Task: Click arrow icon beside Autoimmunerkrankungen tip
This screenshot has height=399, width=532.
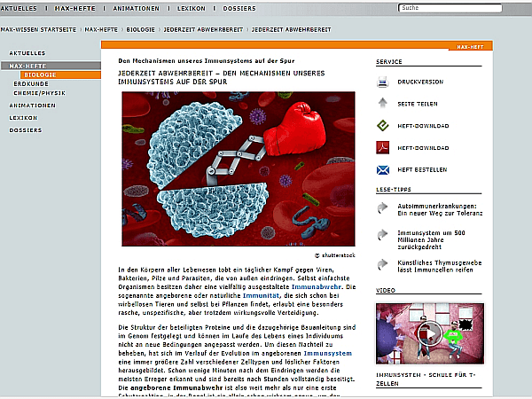Action: point(383,207)
